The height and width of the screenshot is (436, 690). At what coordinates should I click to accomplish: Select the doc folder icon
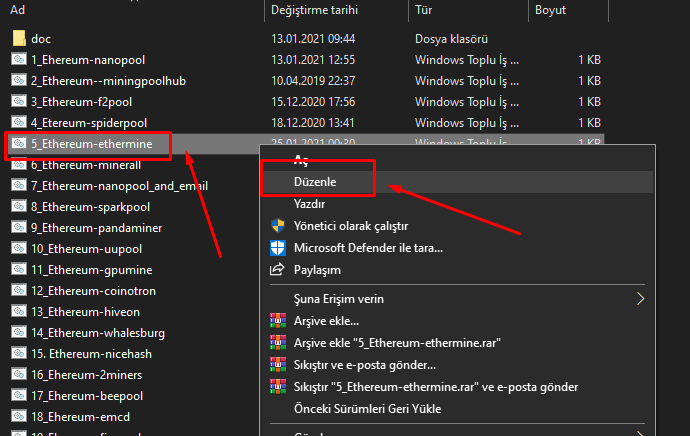click(19, 38)
